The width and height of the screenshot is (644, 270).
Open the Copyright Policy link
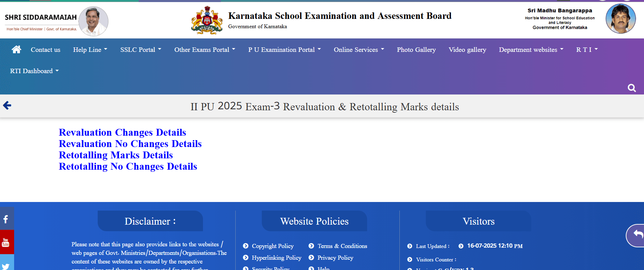pos(272,246)
